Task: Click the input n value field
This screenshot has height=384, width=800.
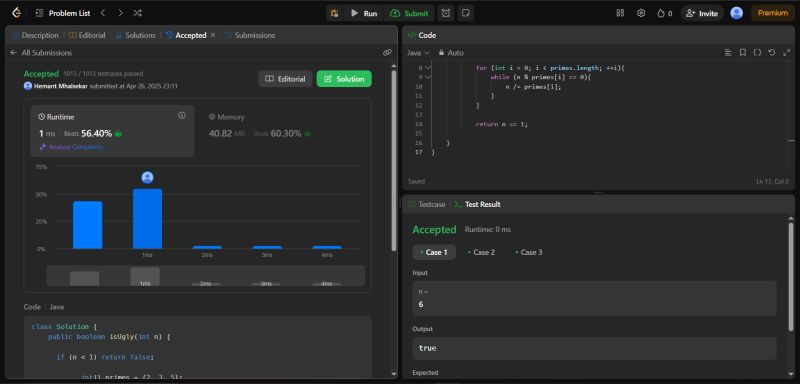Action: coord(594,298)
